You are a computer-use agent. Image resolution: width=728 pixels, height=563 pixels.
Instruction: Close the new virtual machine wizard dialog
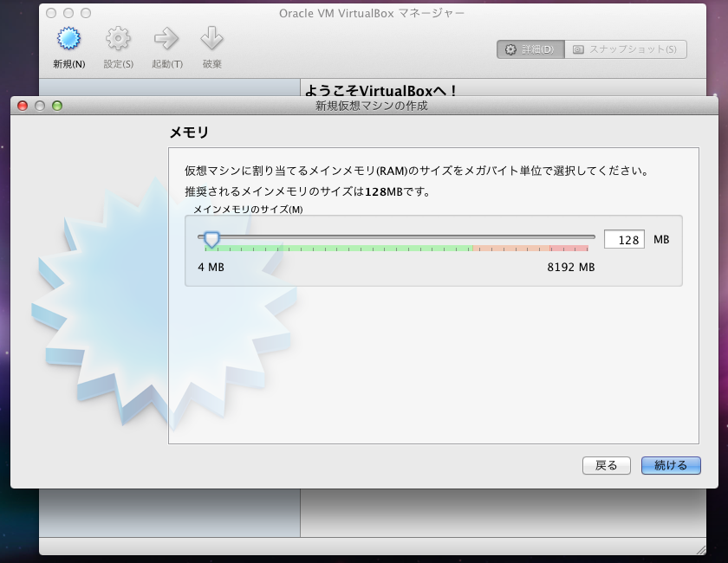pyautogui.click(x=23, y=106)
